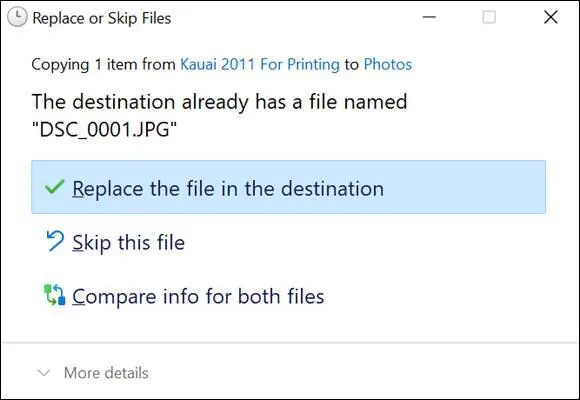Choose Replace the file in the destination
580x400 pixels.
[289, 187]
